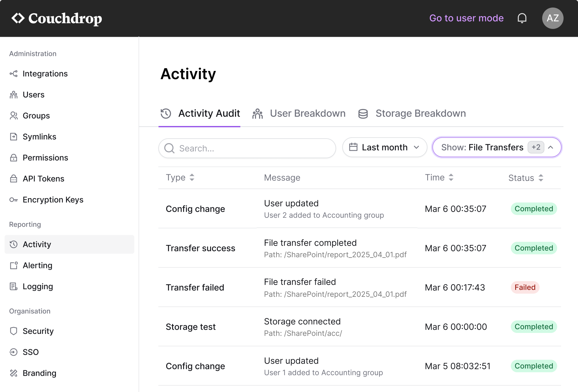Click the search magnifier icon
This screenshot has height=392, width=578.
pyautogui.click(x=169, y=148)
